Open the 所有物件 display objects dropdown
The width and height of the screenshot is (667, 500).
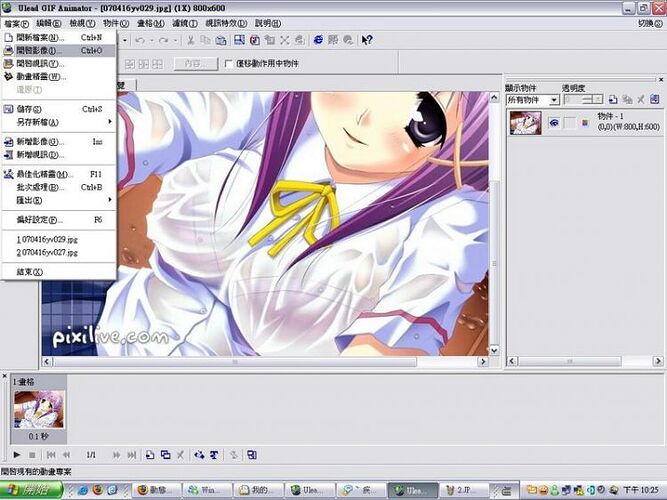(554, 100)
